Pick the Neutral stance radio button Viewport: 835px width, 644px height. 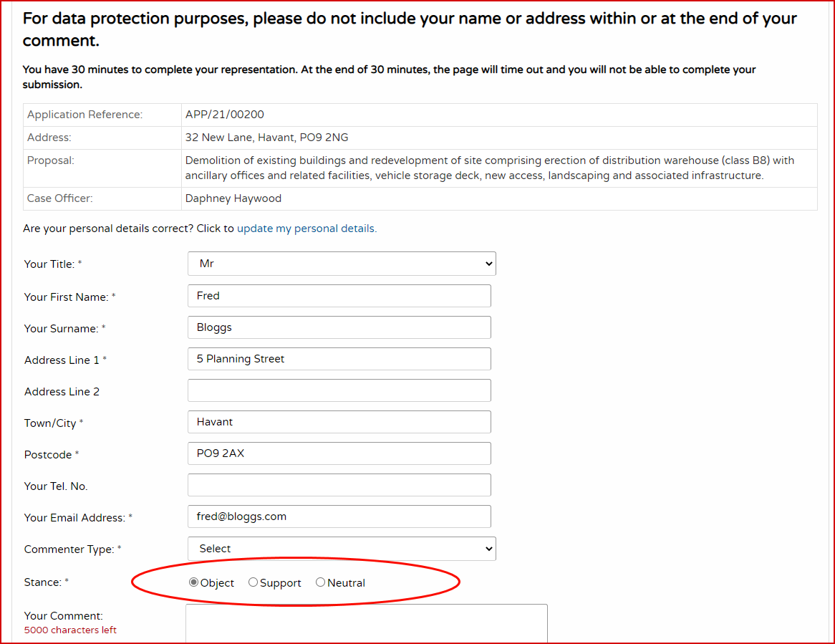click(320, 582)
